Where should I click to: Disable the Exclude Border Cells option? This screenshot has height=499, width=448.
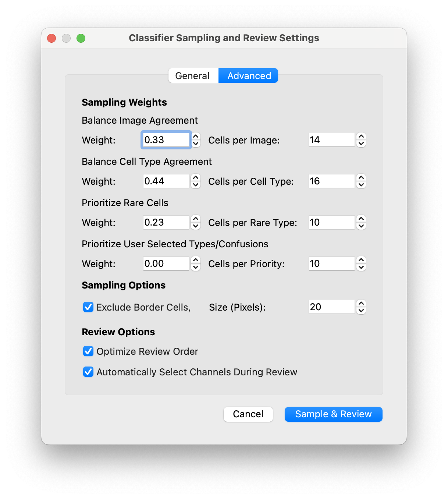point(88,307)
